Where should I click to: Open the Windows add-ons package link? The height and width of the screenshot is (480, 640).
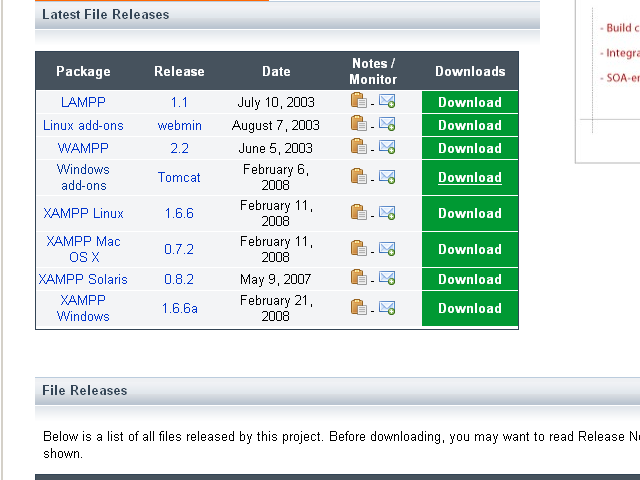tap(83, 178)
